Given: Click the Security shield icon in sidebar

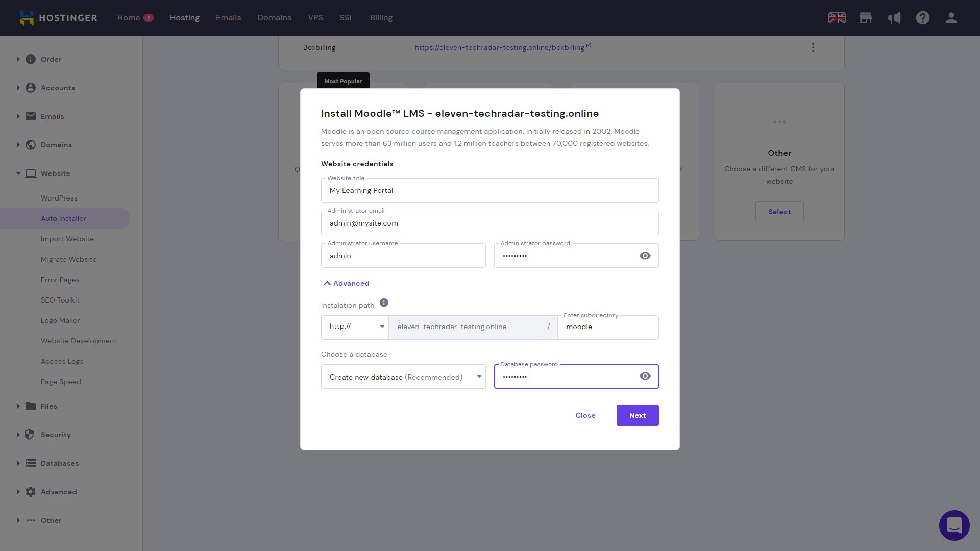Looking at the screenshot, I should click(30, 435).
